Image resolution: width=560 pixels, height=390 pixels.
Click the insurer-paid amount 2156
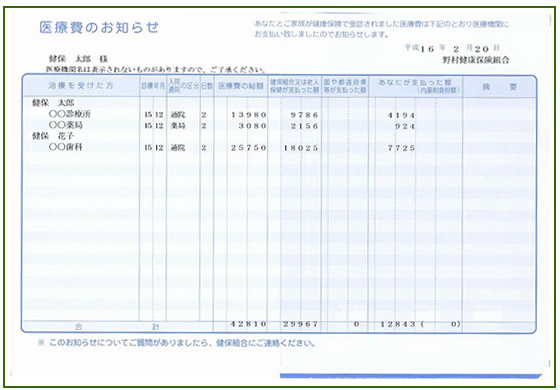coord(304,126)
